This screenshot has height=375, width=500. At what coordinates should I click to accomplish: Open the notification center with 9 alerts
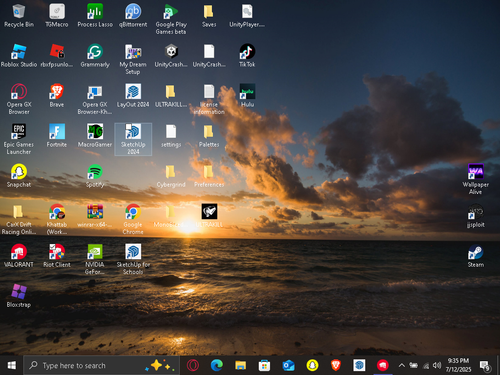[x=485, y=366]
